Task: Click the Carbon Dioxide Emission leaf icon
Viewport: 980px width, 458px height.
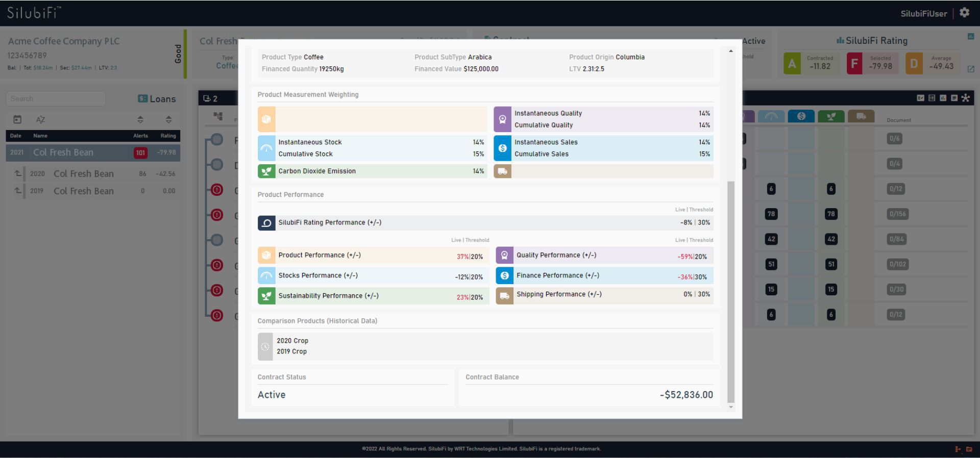Action: tap(266, 171)
